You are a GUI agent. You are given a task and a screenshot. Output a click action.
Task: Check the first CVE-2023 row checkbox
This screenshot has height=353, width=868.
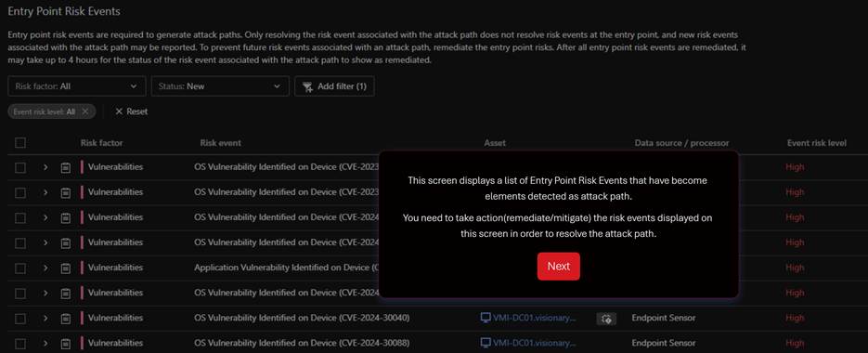point(20,167)
